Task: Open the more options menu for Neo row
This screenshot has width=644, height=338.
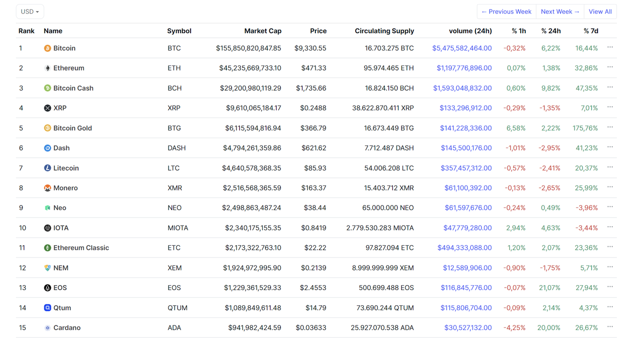Action: click(610, 207)
